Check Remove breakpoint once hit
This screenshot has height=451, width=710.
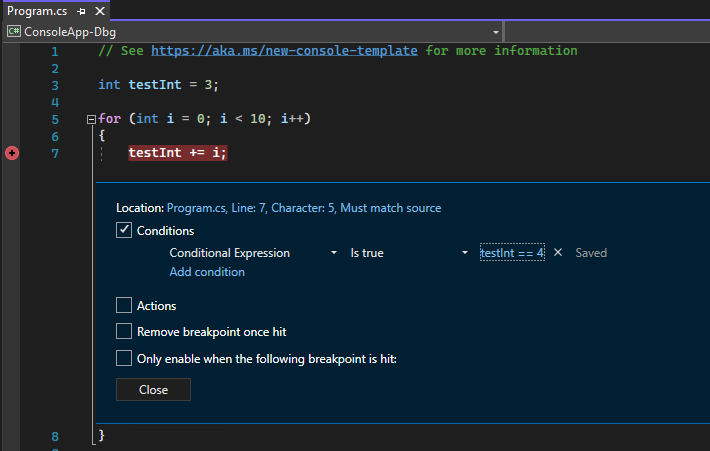[x=124, y=331]
